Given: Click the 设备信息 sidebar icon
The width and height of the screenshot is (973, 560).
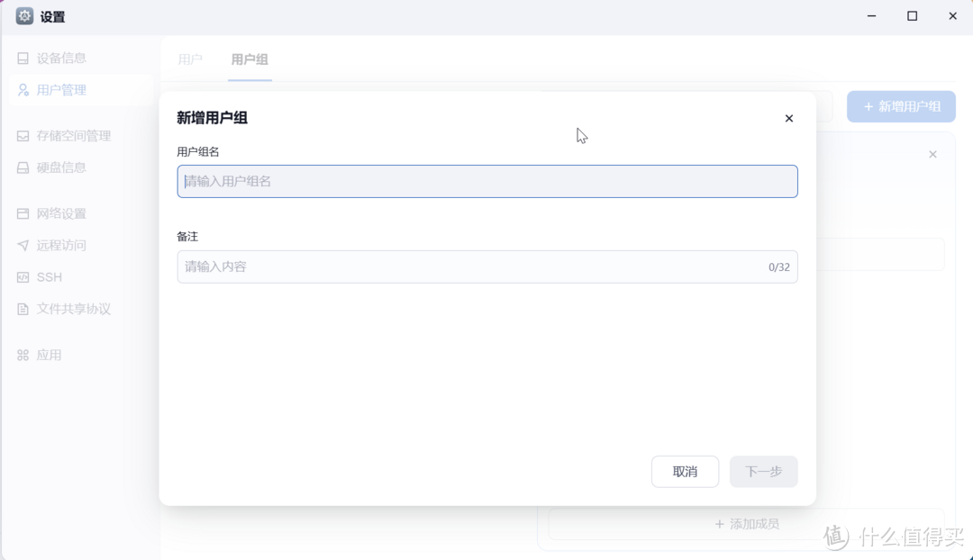Looking at the screenshot, I should (23, 59).
